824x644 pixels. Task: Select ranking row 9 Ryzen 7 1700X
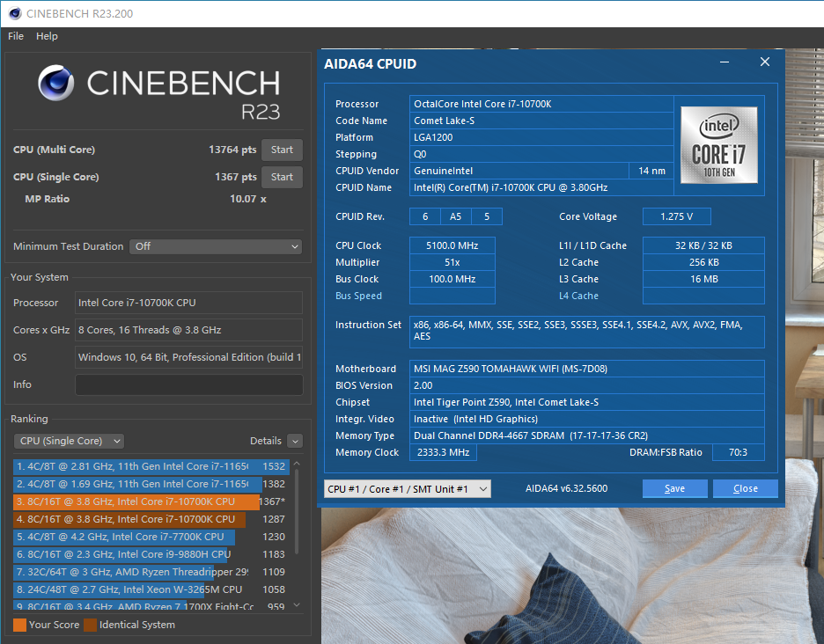tap(151, 605)
